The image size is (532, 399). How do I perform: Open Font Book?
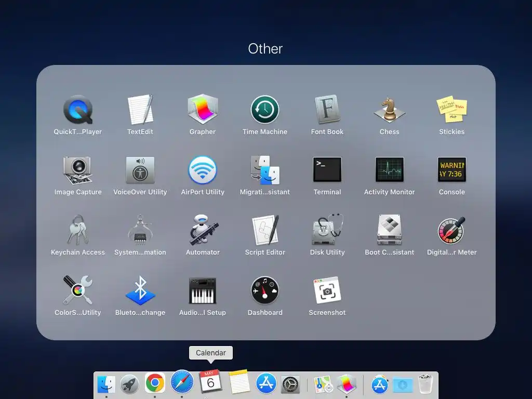327,109
